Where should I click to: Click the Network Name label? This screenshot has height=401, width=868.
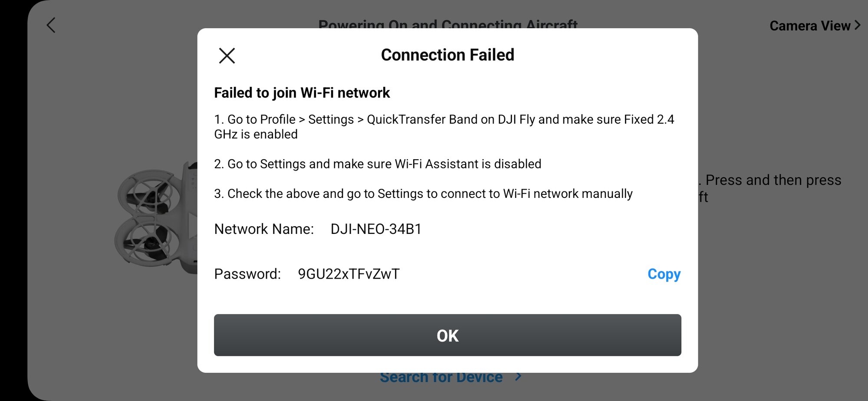[x=264, y=229]
